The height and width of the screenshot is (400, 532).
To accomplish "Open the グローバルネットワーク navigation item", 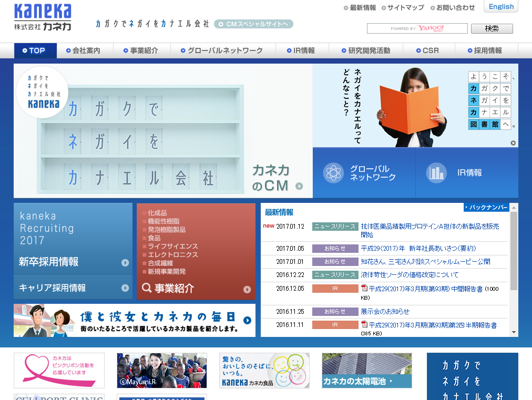I will tap(222, 50).
